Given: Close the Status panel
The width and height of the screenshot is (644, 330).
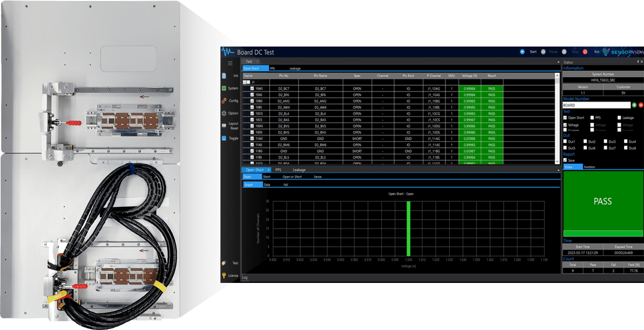Looking at the screenshot, I should [641, 62].
